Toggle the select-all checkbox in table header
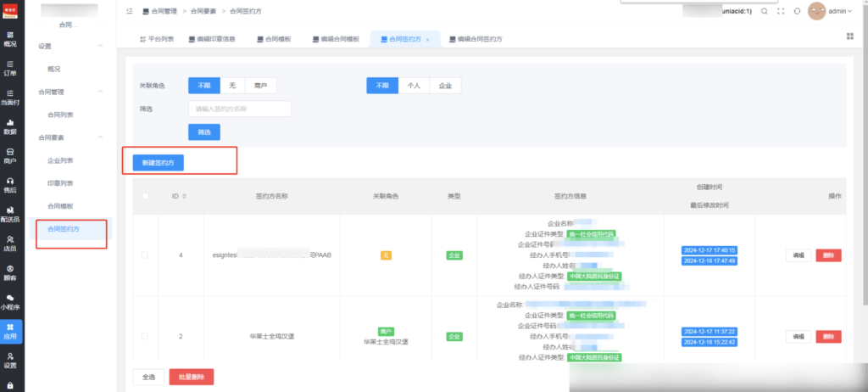Viewport: 868px width, 392px height. point(144,196)
